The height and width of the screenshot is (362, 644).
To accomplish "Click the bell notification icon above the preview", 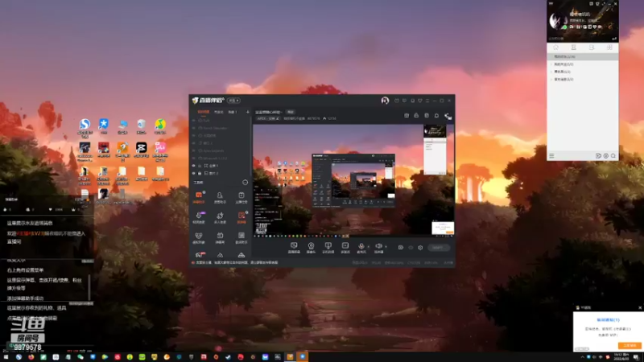I will (436, 116).
